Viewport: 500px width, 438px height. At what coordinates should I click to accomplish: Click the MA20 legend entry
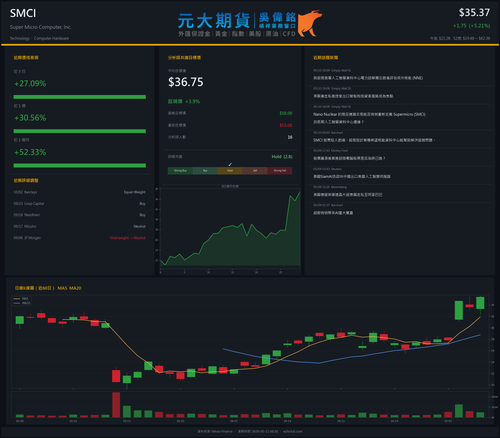pyautogui.click(x=22, y=303)
